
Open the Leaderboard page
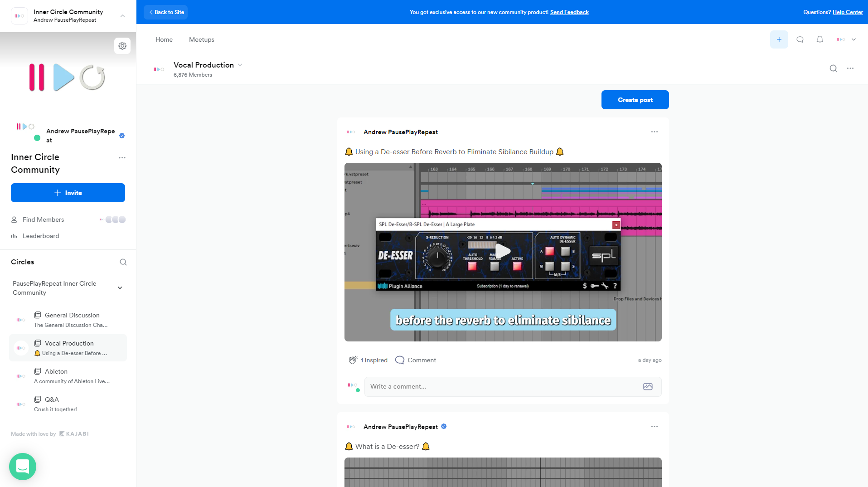pyautogui.click(x=41, y=236)
